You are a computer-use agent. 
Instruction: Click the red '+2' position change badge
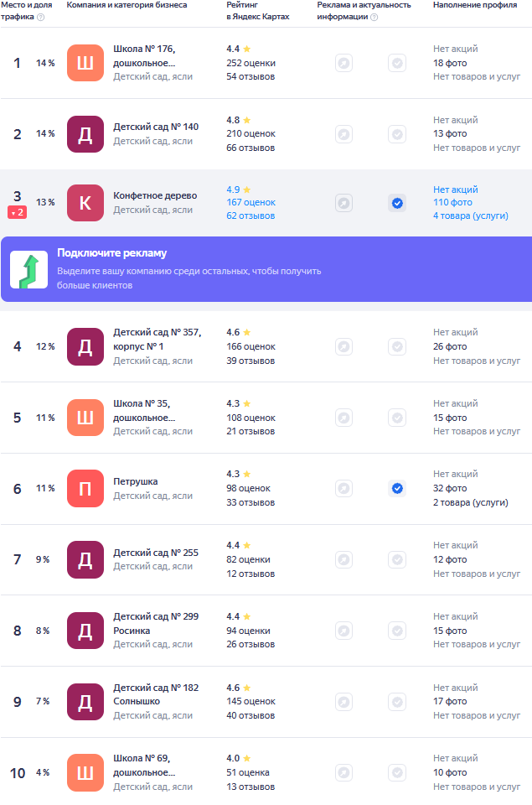17,213
